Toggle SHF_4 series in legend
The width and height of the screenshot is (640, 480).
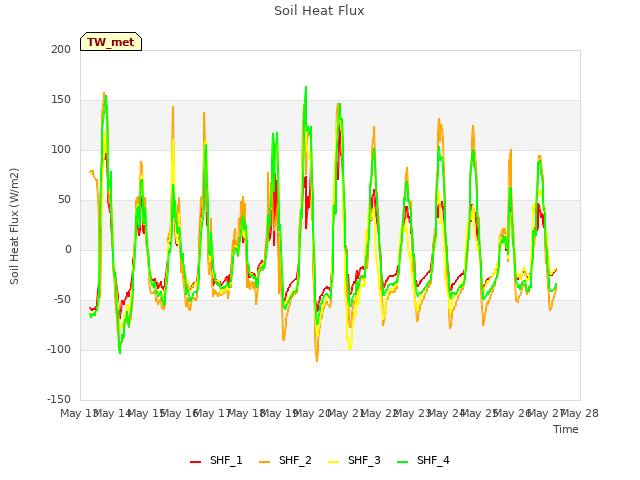pos(423,460)
